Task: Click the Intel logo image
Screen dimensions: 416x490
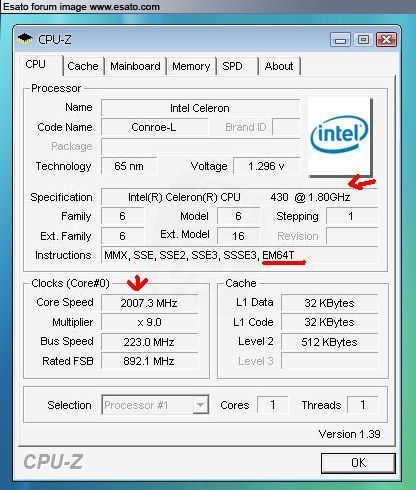Action: tap(339, 136)
